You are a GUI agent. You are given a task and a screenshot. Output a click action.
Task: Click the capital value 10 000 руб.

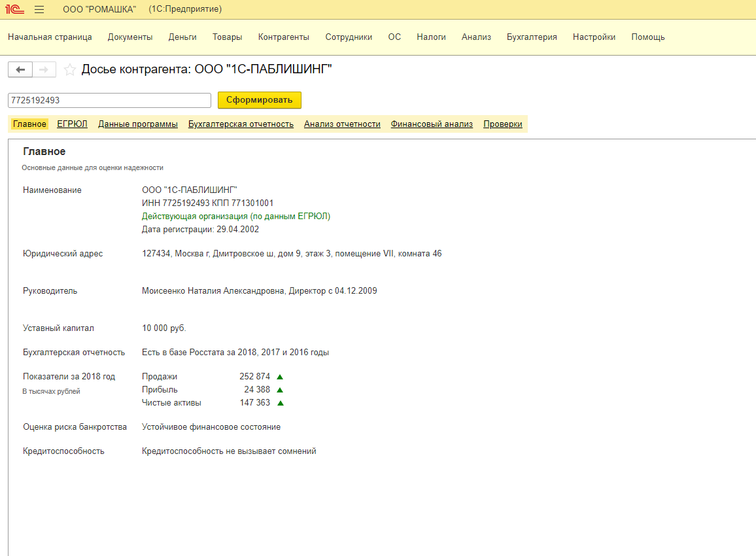tap(164, 328)
